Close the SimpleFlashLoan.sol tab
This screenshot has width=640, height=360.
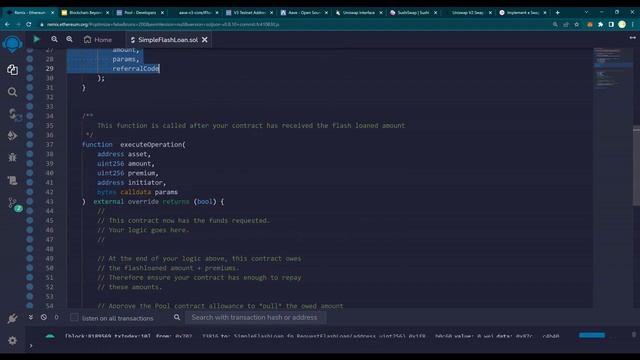pyautogui.click(x=205, y=40)
